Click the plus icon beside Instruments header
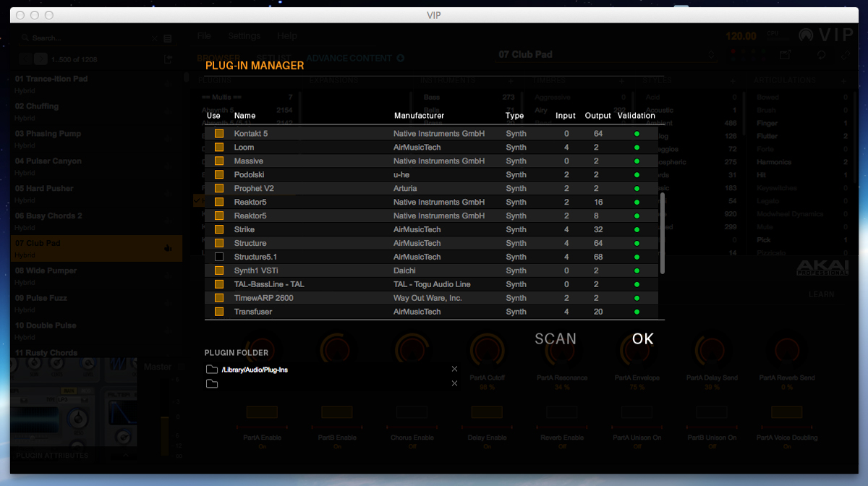Image resolution: width=868 pixels, height=486 pixels. point(511,80)
